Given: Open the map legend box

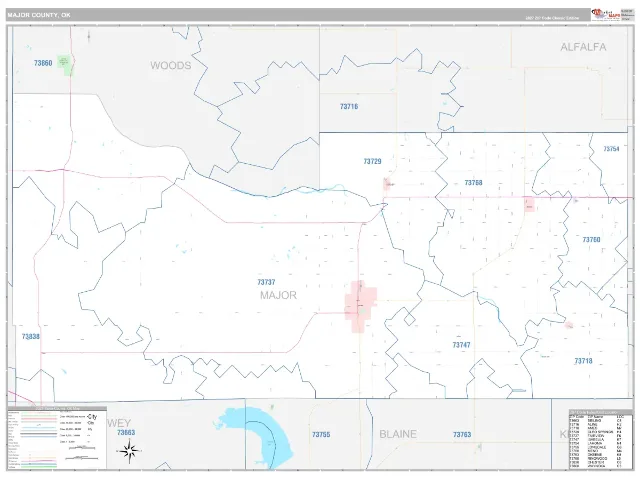Looking at the screenshot, I should [57, 438].
